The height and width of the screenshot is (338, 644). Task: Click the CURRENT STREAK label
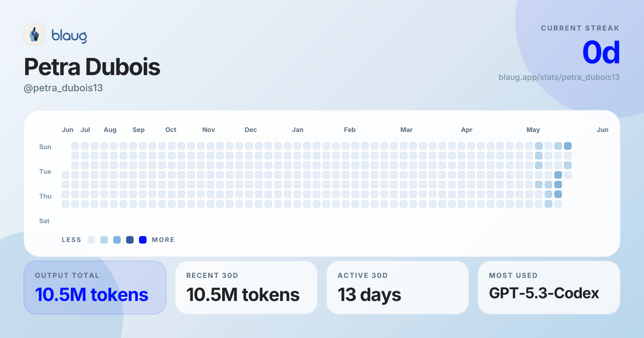580,28
